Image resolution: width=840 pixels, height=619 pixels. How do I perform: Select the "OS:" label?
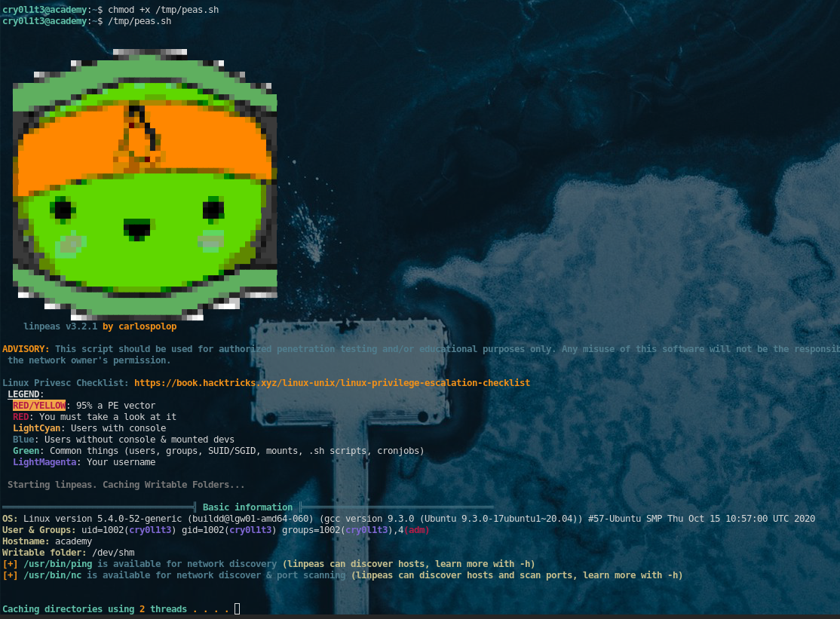[10, 518]
